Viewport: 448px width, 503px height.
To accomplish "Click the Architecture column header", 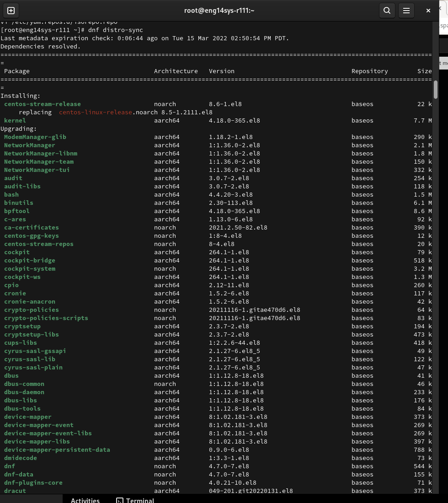I will pos(176,71).
